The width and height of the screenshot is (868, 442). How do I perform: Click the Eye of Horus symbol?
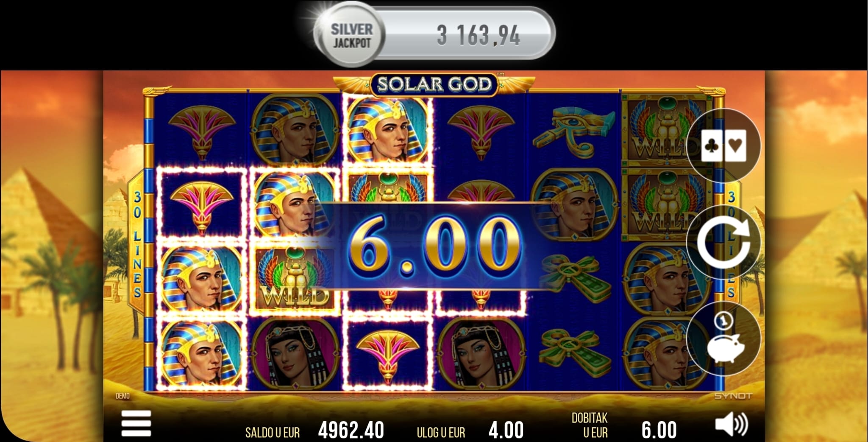pyautogui.click(x=573, y=129)
